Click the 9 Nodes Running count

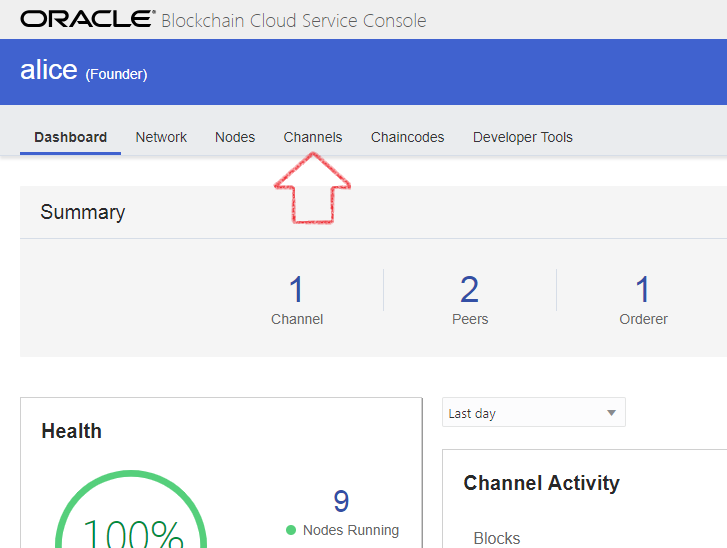(x=342, y=501)
